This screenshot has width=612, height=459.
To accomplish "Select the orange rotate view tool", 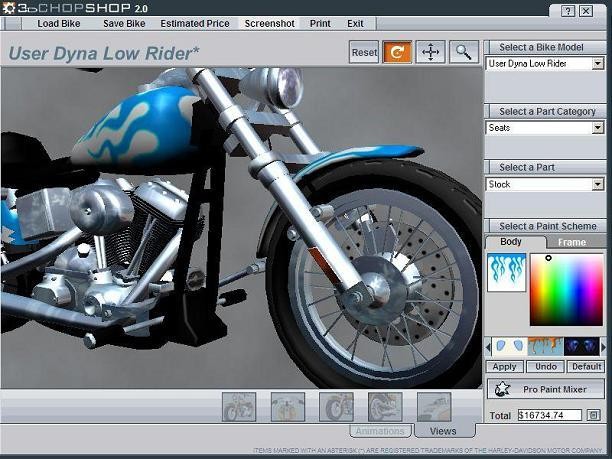I will click(x=397, y=52).
